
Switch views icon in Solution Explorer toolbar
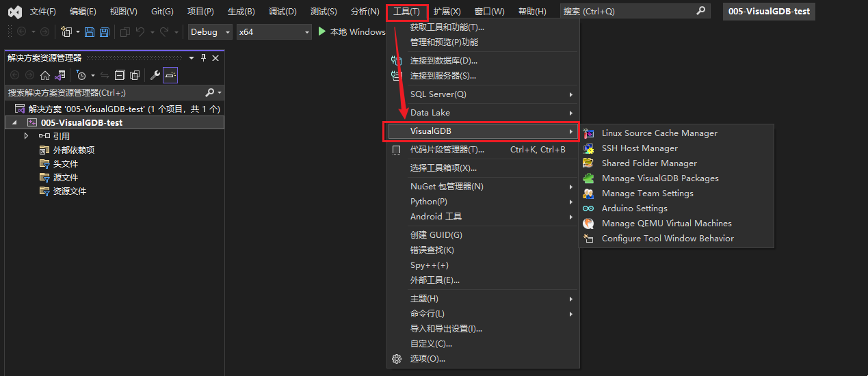(x=60, y=75)
